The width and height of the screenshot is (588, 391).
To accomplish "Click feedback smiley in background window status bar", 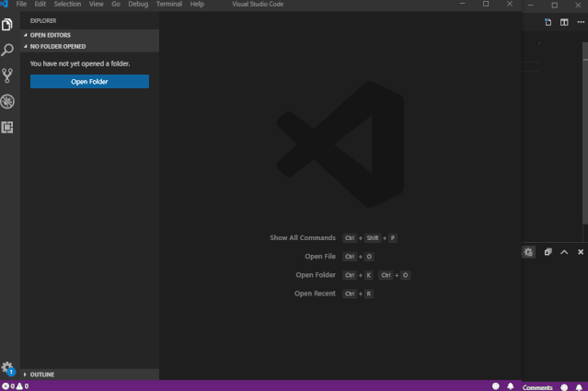I will pyautogui.click(x=564, y=387).
